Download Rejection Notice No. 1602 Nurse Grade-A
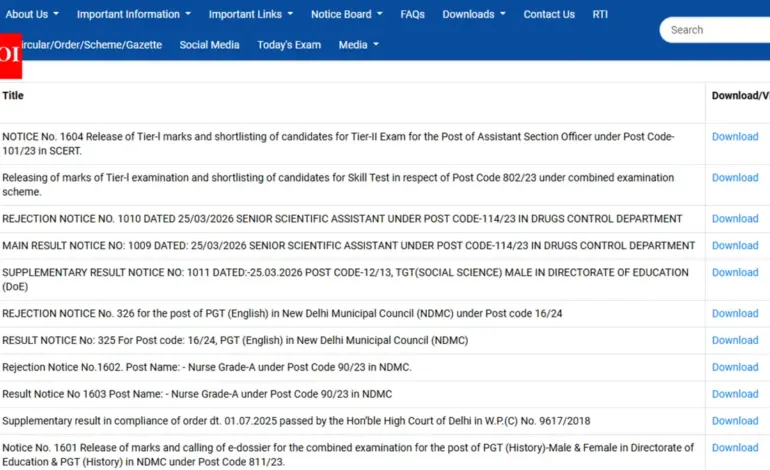The image size is (770, 470). click(735, 367)
